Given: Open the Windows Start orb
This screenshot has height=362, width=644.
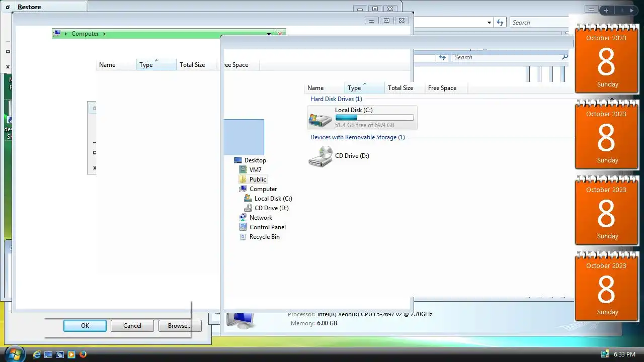Looking at the screenshot, I should coord(14,353).
